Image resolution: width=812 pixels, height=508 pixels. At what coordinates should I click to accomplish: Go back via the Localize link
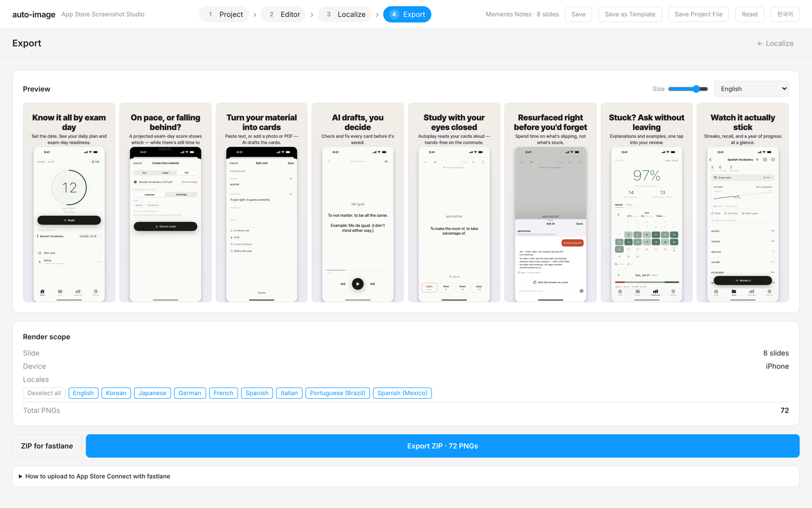coord(775,43)
